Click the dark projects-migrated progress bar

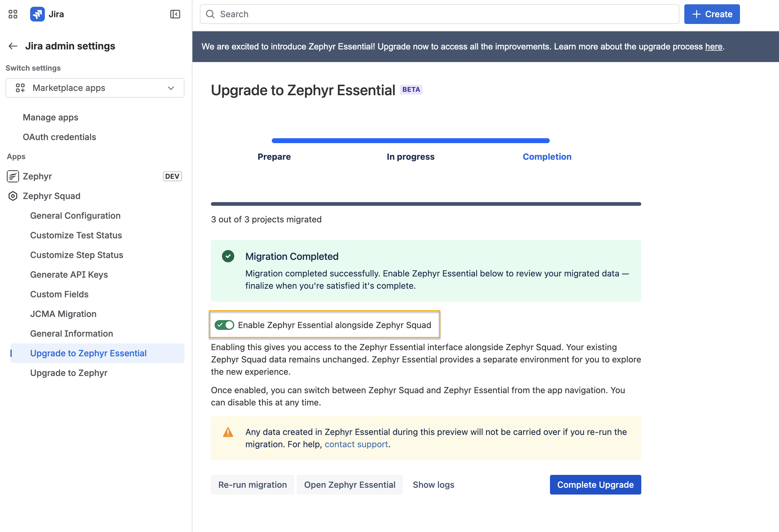click(x=426, y=204)
